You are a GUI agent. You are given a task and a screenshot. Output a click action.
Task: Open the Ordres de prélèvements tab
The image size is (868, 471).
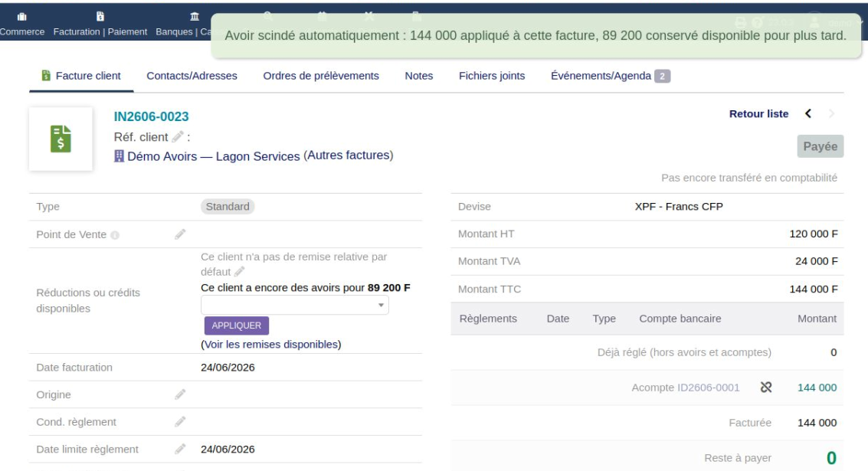point(321,76)
